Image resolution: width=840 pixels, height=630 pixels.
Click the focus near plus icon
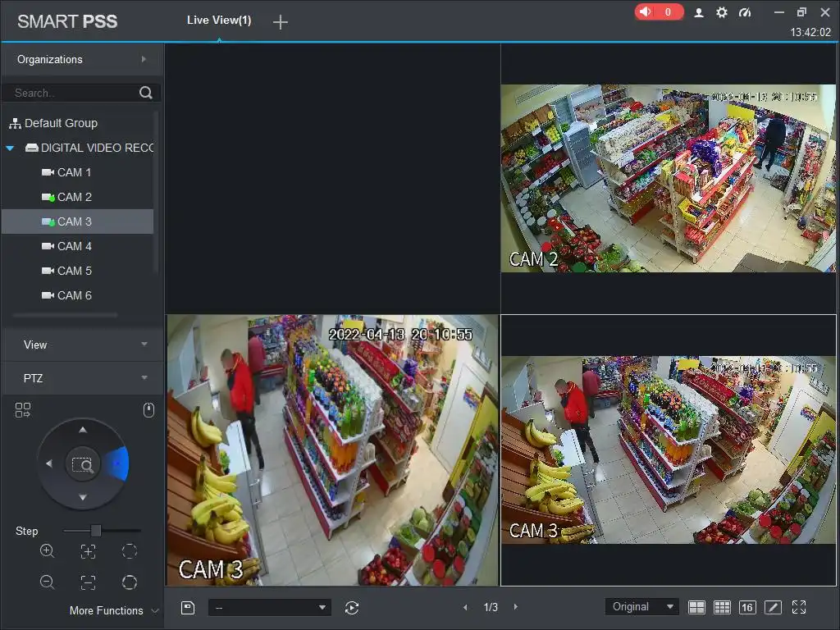point(88,551)
